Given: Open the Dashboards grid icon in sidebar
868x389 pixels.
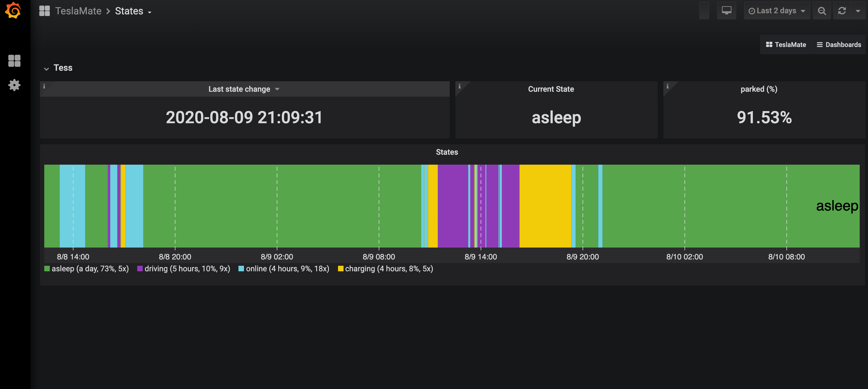Looking at the screenshot, I should 14,61.
